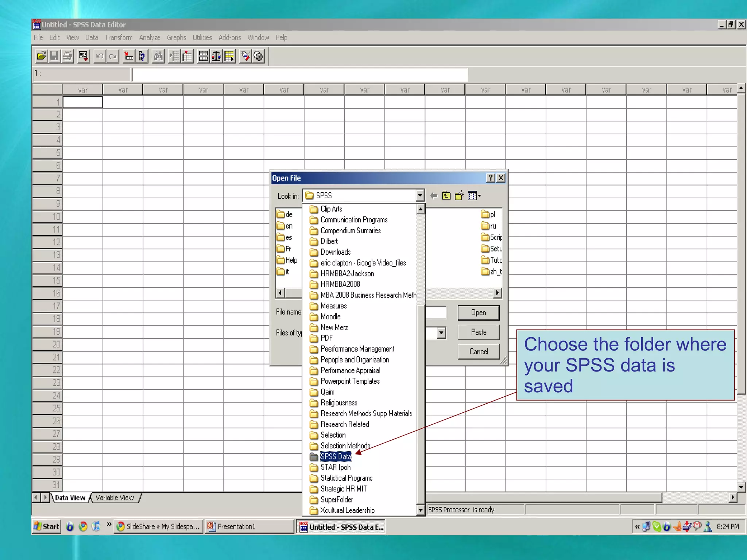
Task: Open the Analyze menu
Action: coord(150,38)
